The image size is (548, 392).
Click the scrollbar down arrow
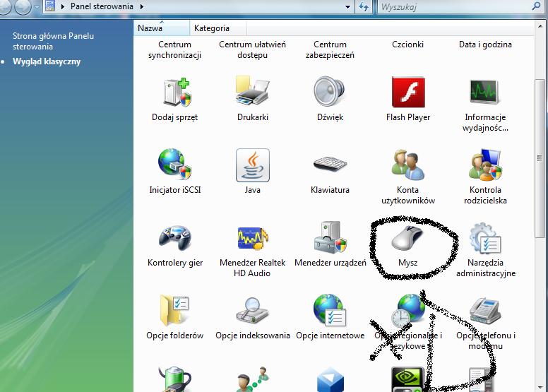click(540, 387)
